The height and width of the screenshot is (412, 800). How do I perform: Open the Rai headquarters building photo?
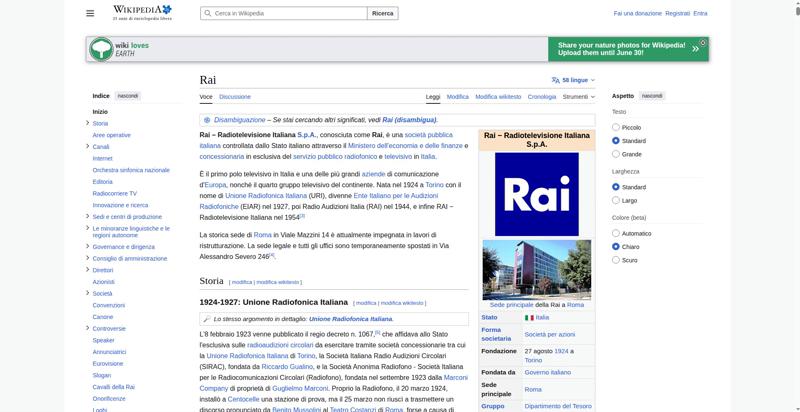537,270
